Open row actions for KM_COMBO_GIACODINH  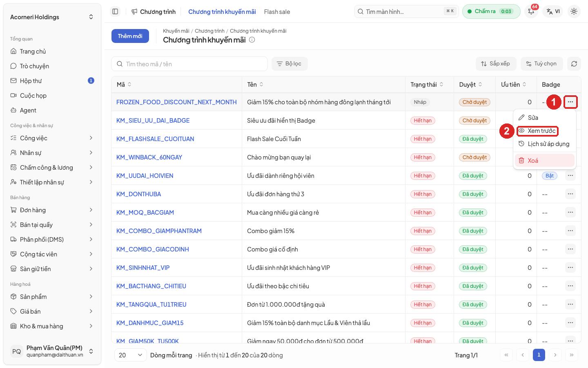(x=570, y=249)
